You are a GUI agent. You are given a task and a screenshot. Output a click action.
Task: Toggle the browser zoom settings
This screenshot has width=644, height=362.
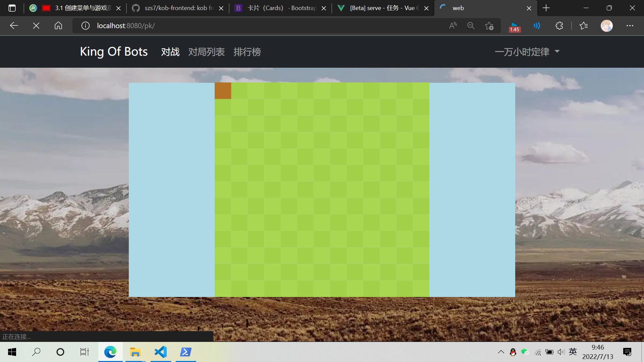(471, 25)
